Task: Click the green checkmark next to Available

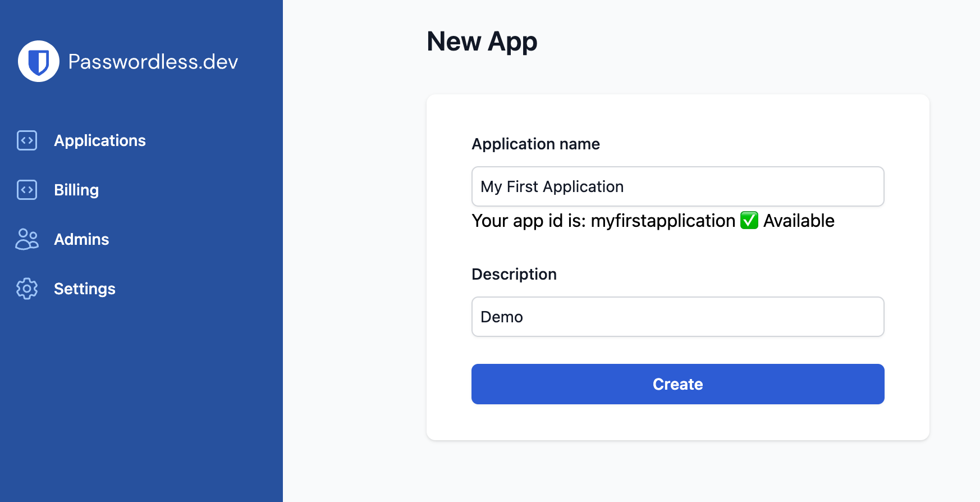Action: click(x=748, y=221)
